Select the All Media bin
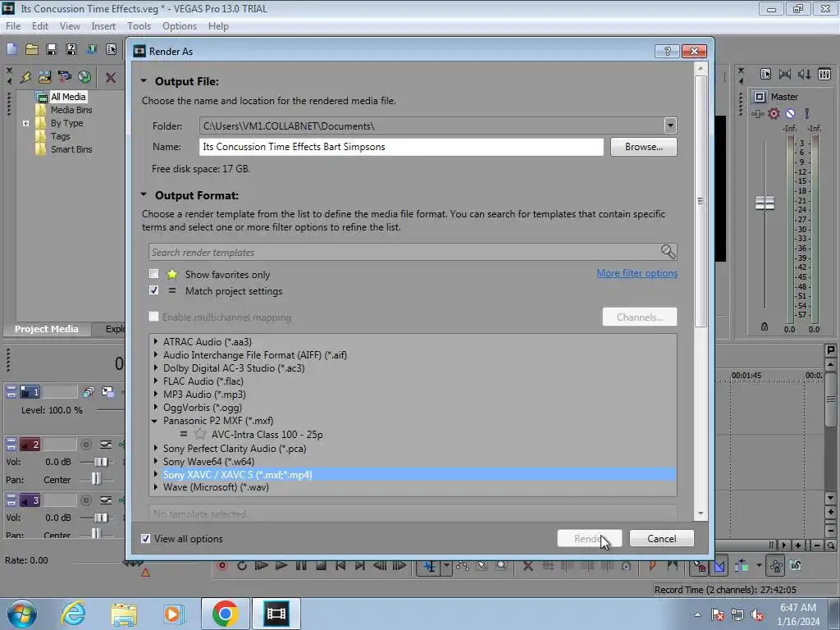Image resolution: width=840 pixels, height=630 pixels. tap(68, 97)
